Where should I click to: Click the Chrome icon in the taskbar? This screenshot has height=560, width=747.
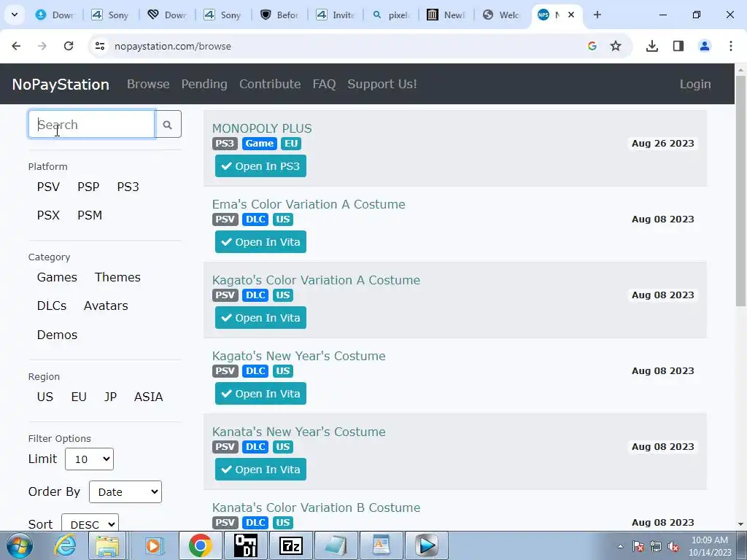coord(200,545)
